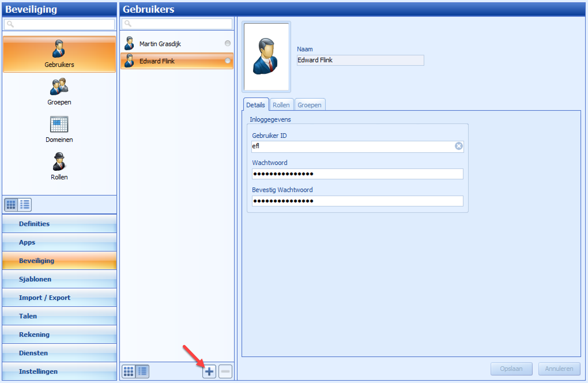588x383 pixels.
Task: Open the Instellingen menu section
Action: coord(59,371)
